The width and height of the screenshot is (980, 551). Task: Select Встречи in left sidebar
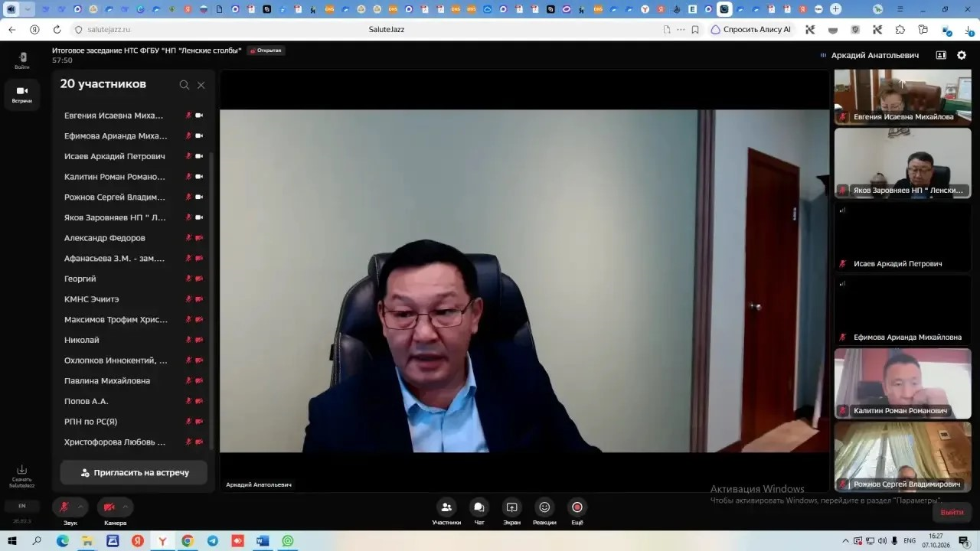click(x=22, y=94)
